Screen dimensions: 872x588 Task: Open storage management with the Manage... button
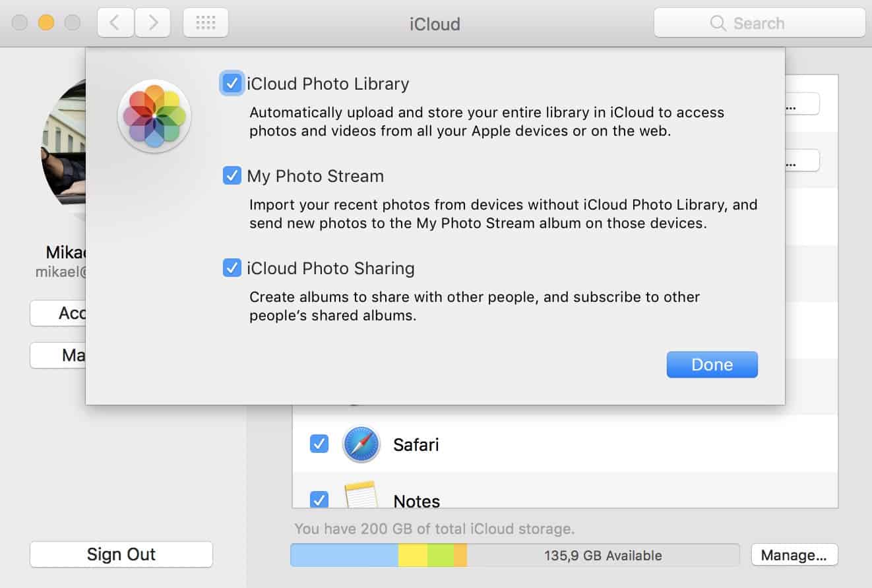tap(794, 555)
